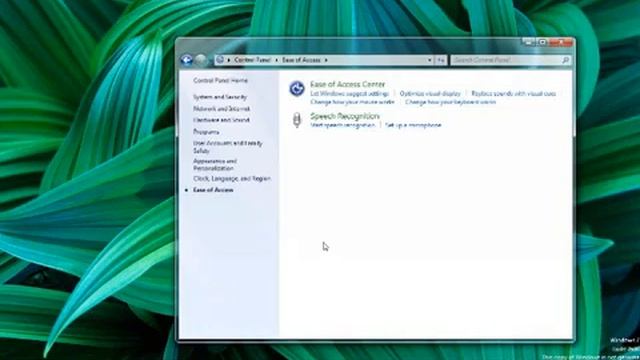The image size is (640, 360).
Task: Minimize the Control Panel window
Action: click(528, 42)
